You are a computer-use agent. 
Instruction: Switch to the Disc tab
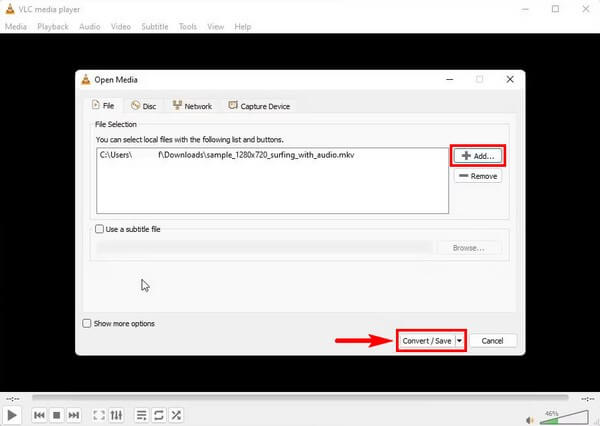point(144,106)
